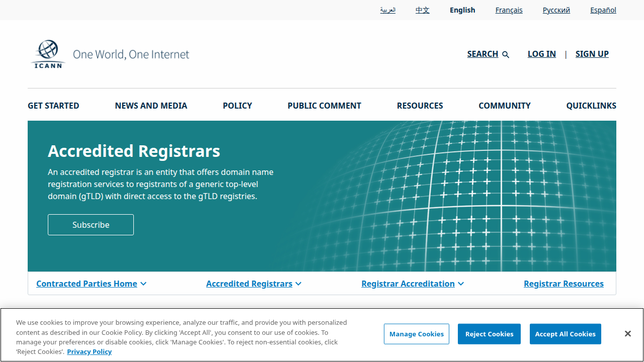Click the ICANN logo
This screenshot has width=644, height=362.
[x=48, y=54]
